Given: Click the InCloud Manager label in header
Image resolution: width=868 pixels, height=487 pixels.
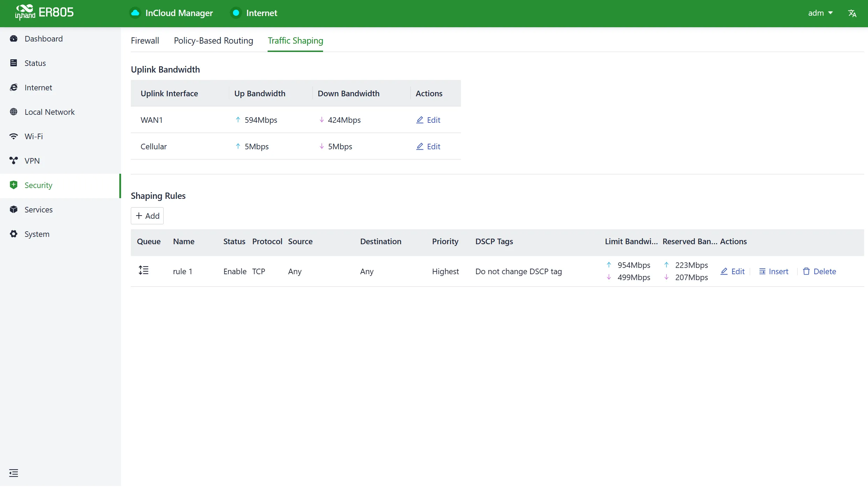Looking at the screenshot, I should (179, 13).
